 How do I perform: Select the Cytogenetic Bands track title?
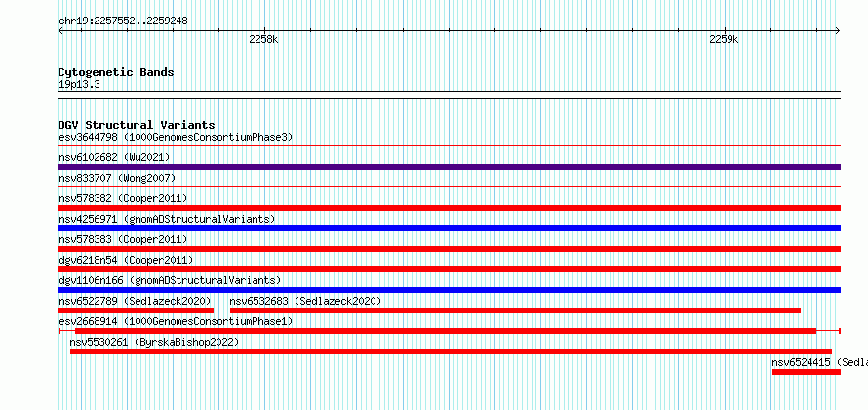click(116, 72)
